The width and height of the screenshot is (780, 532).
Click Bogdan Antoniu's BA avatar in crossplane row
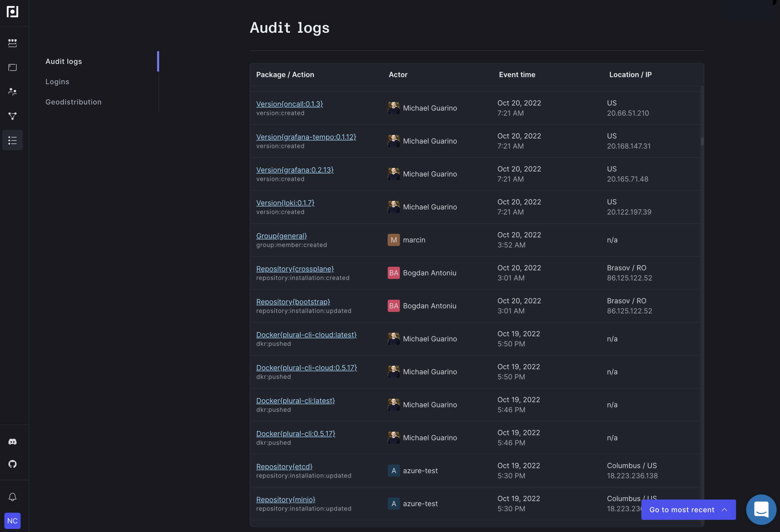click(x=393, y=273)
